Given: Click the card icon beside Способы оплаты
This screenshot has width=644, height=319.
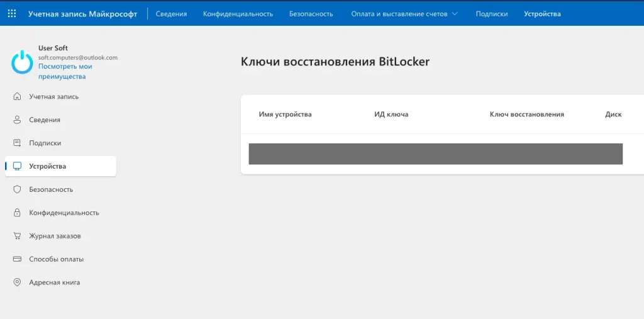Looking at the screenshot, I should coord(17,259).
